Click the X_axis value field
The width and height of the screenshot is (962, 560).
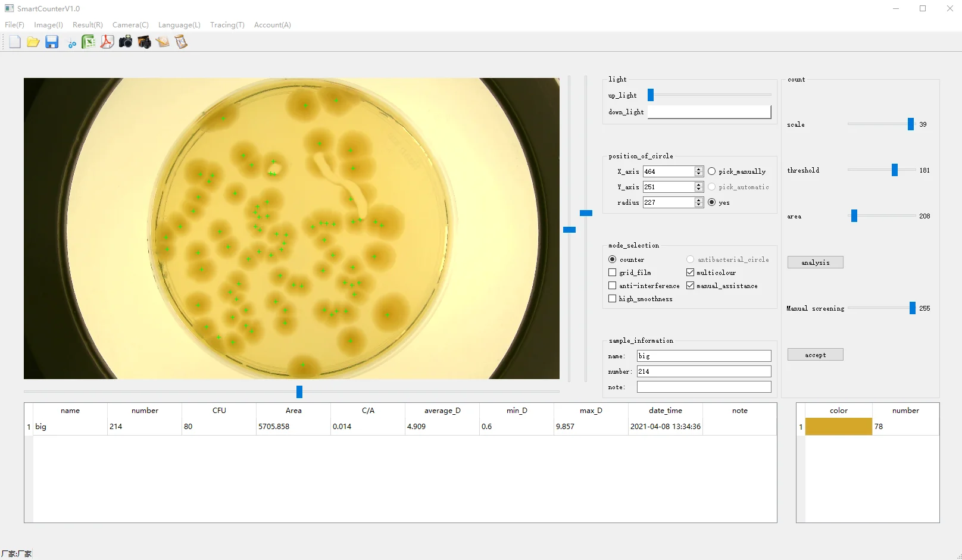click(x=669, y=171)
